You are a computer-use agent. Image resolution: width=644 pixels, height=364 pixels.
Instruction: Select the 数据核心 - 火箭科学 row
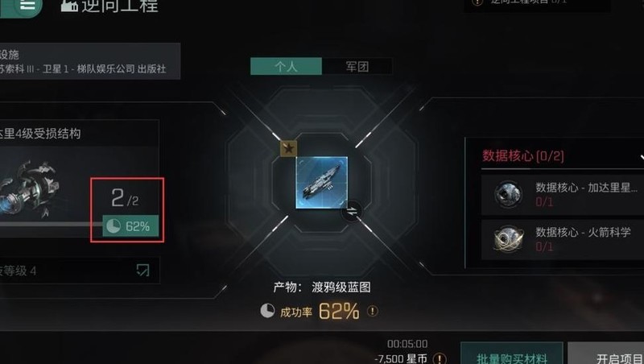pyautogui.click(x=563, y=239)
